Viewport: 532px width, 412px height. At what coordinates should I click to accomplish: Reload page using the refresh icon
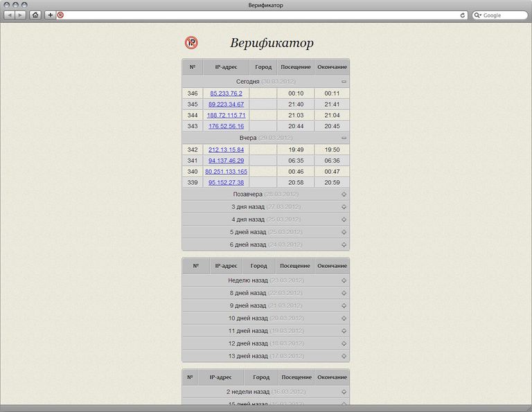coord(463,15)
